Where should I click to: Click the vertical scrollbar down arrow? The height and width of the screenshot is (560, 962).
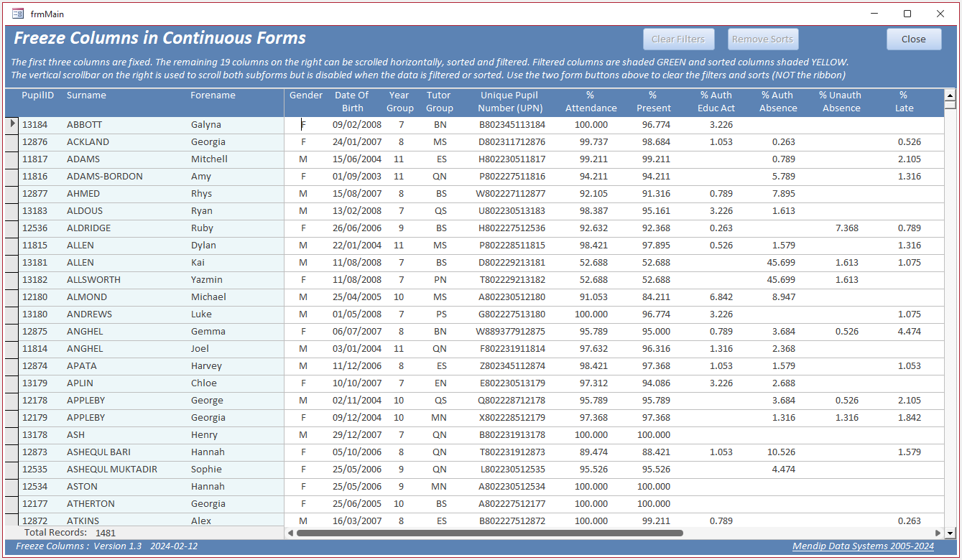(950, 533)
